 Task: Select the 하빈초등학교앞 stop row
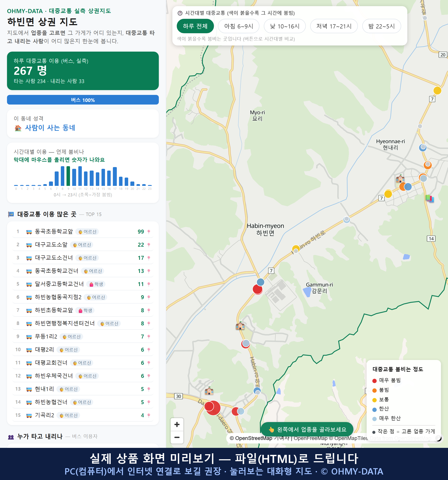pos(83,310)
